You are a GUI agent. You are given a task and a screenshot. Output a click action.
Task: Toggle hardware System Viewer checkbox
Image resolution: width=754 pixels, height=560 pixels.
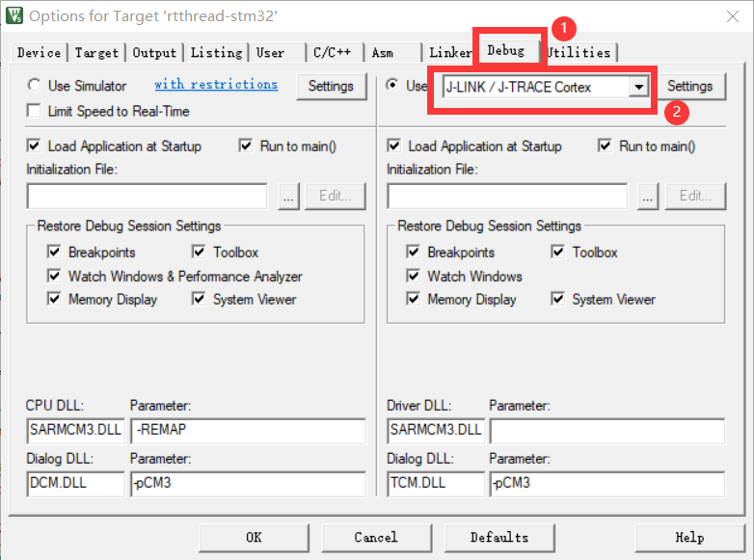[x=558, y=299]
